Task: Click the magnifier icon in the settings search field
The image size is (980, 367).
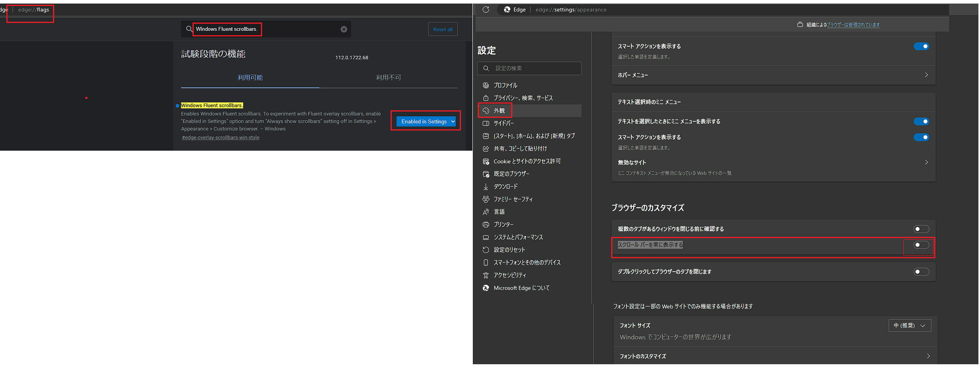Action: tap(486, 68)
